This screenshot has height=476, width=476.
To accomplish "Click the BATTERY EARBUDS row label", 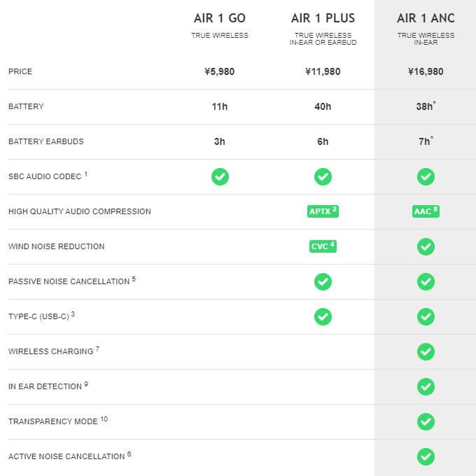I will pos(45,141).
